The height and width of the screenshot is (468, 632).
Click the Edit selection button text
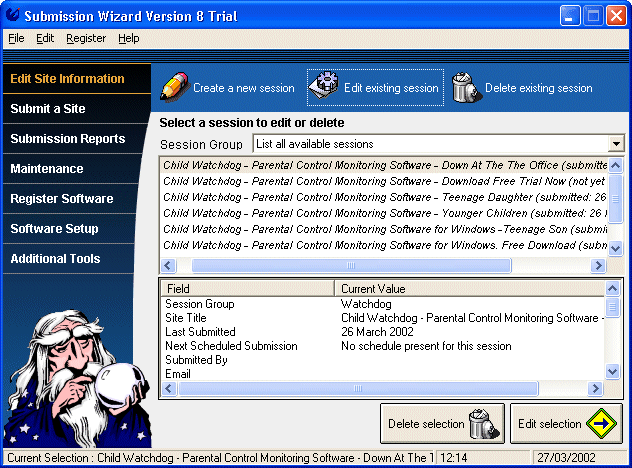[x=550, y=424]
